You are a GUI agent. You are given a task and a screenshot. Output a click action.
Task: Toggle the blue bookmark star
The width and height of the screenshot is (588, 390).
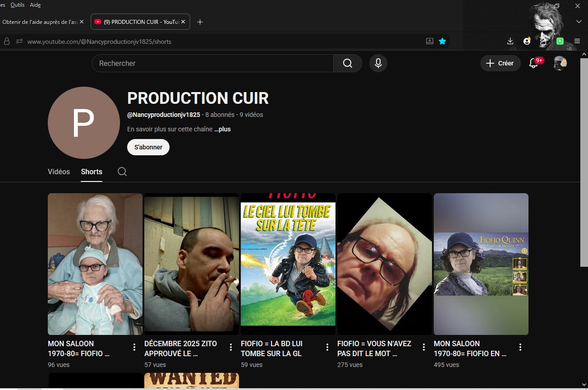tap(442, 41)
